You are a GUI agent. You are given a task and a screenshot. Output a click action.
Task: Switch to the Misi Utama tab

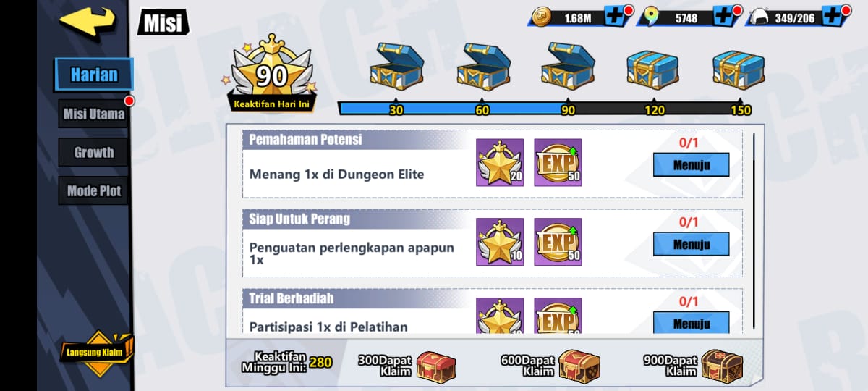click(94, 114)
